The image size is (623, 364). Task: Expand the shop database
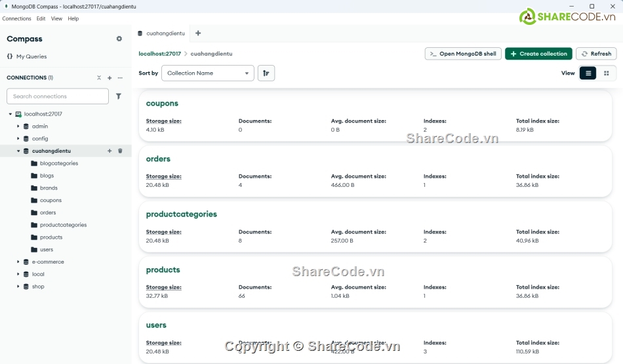point(18,287)
